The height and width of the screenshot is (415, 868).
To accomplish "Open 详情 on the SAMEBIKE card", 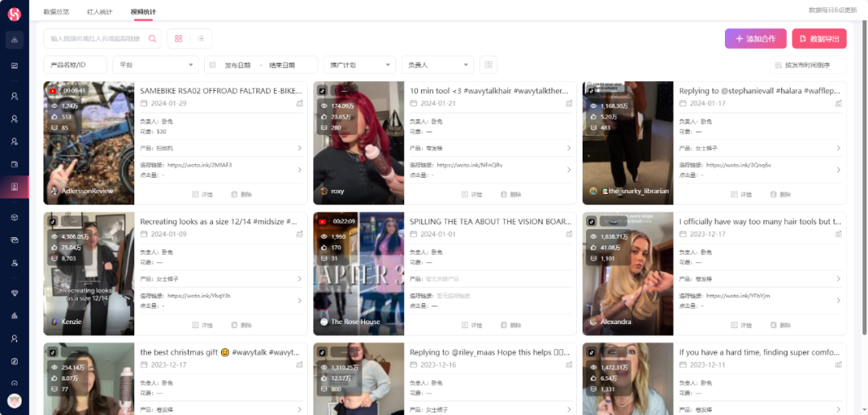I will tap(202, 195).
